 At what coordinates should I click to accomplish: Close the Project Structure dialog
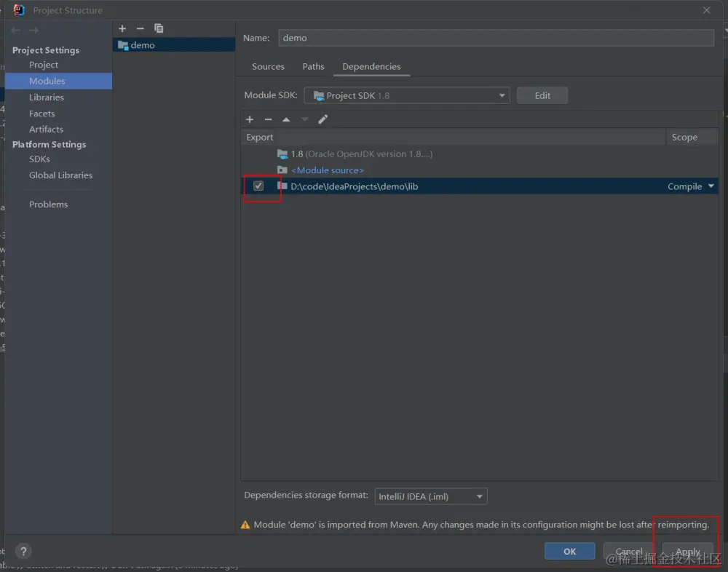point(706,10)
